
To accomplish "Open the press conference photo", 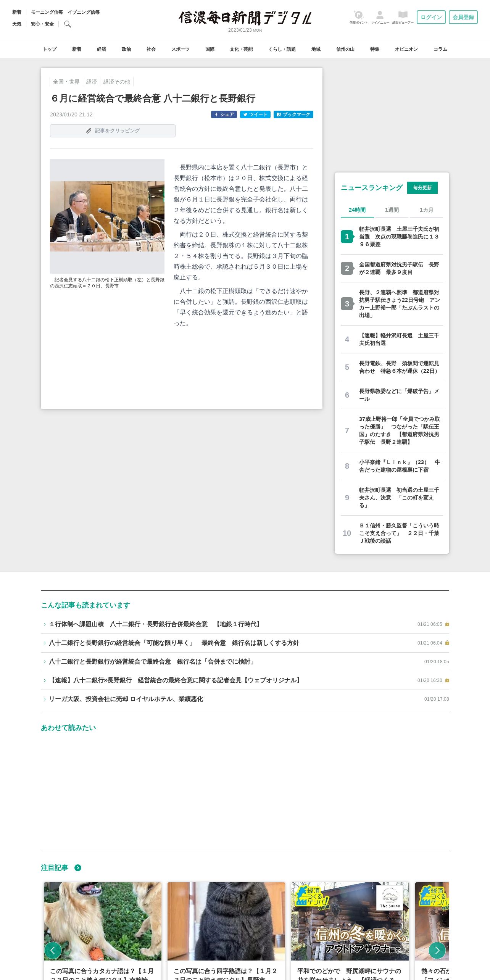I will 107,216.
